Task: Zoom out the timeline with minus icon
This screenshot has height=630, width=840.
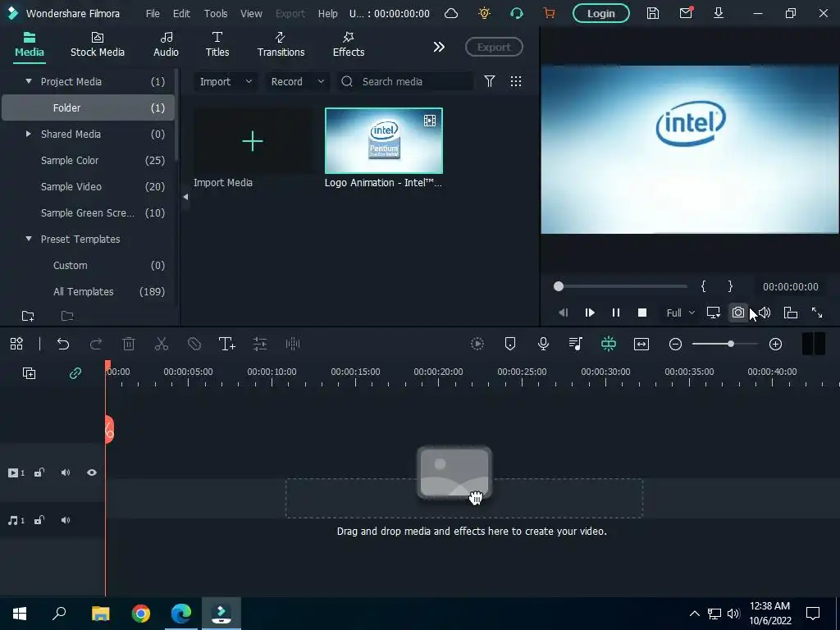Action: tap(676, 345)
